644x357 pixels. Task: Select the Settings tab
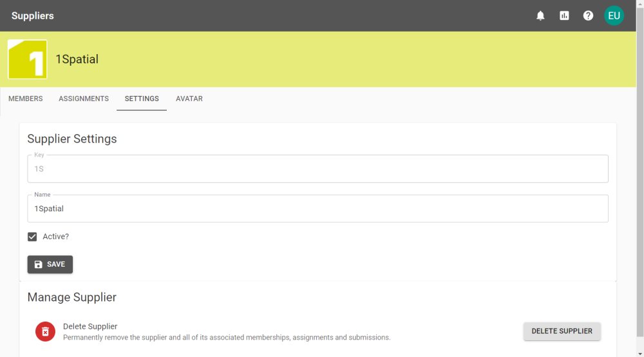(x=142, y=99)
